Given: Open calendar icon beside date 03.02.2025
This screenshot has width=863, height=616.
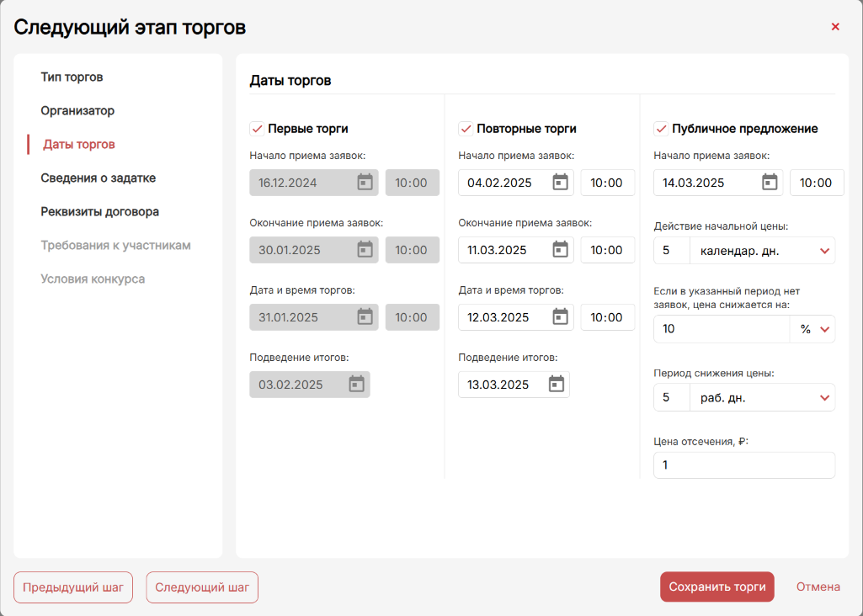Looking at the screenshot, I should 357,384.
